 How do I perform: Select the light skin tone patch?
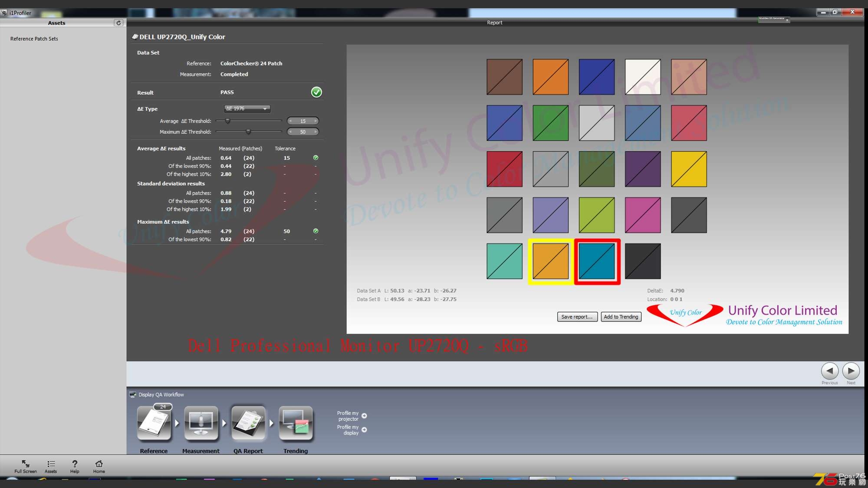[689, 77]
